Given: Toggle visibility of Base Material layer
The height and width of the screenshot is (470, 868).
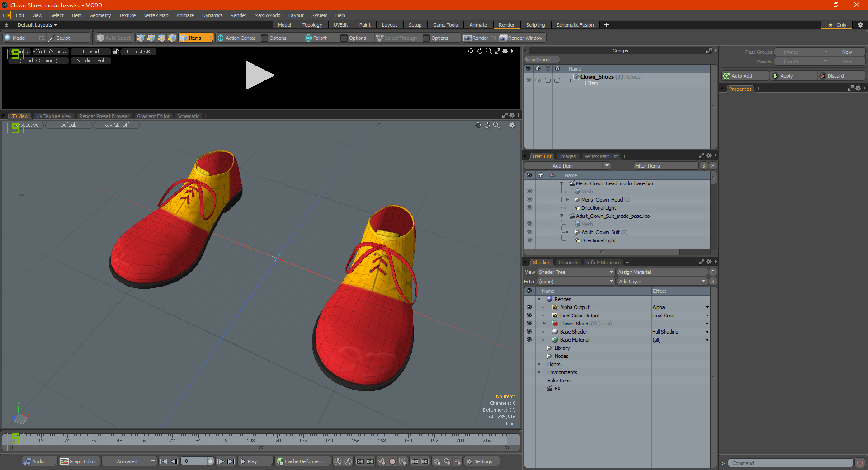Looking at the screenshot, I should [x=529, y=339].
